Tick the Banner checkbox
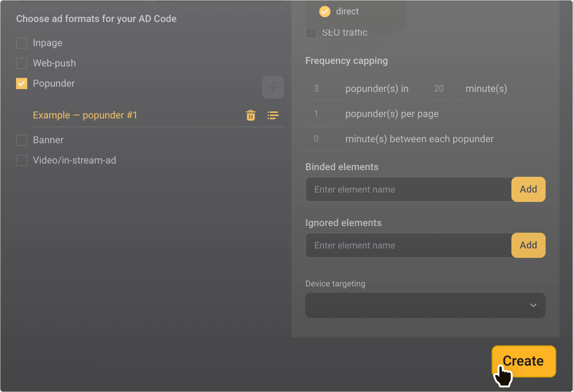Image resolution: width=573 pixels, height=392 pixels. (x=22, y=140)
